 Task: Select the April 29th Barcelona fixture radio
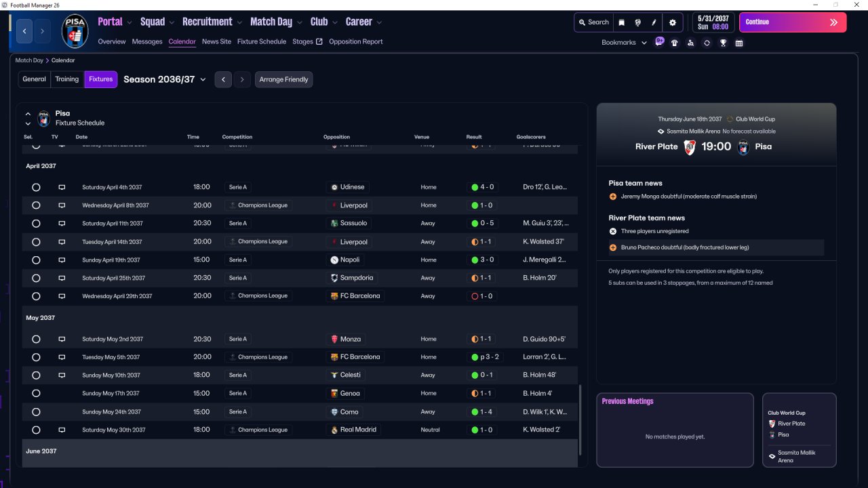(x=36, y=296)
